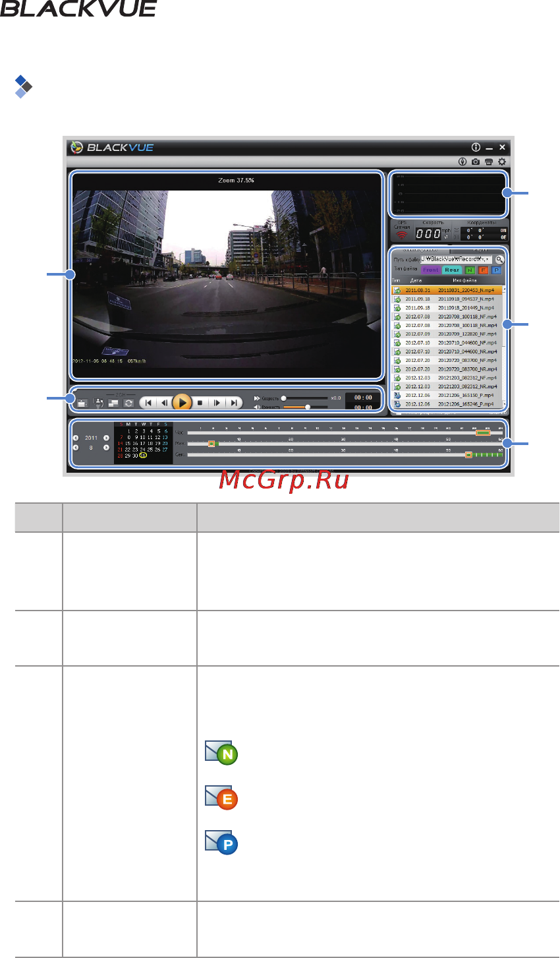Go to previous year with left arrow beside 2011
This screenshot has height=958, width=560.
[x=76, y=437]
